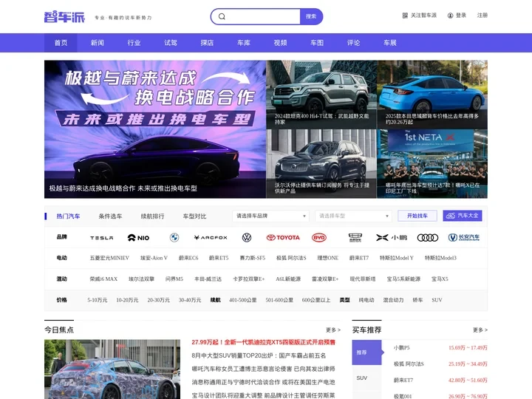Click 更多 beside 买车推荐
Viewport: 532px width, 399px height.
point(480,330)
